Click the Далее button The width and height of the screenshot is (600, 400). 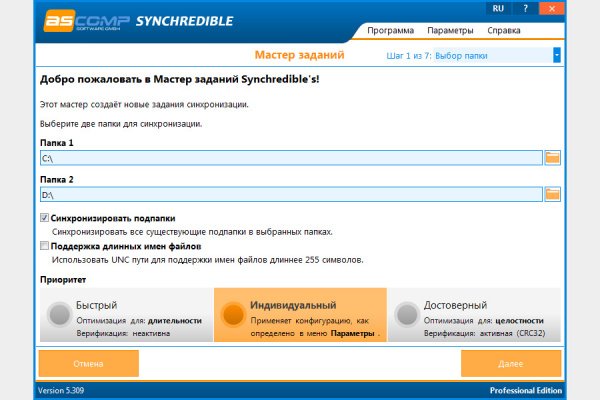click(x=511, y=363)
